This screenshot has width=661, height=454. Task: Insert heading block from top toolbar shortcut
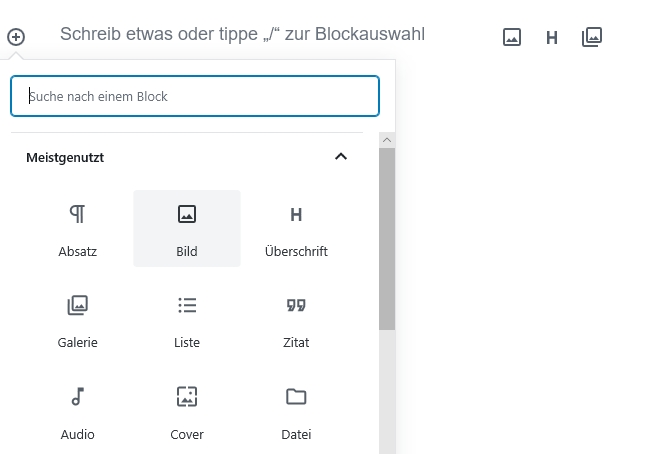click(551, 38)
